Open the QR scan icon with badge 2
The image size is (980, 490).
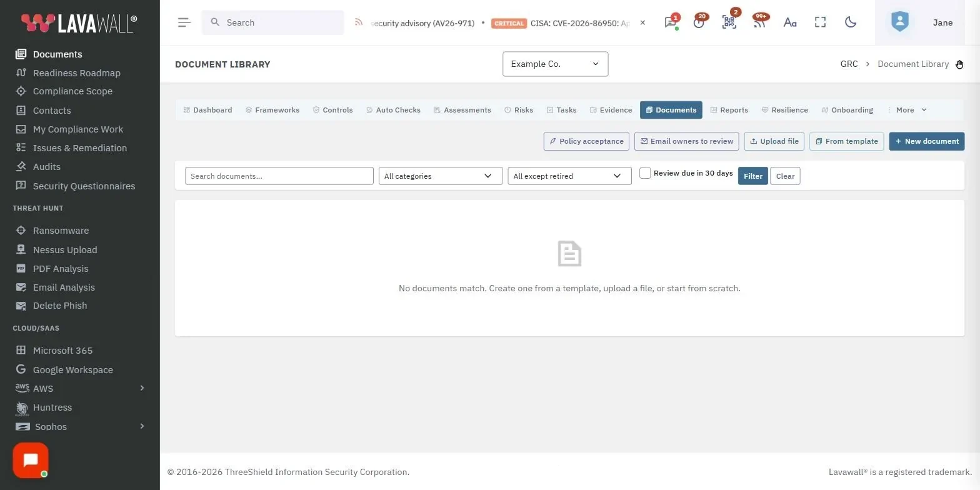(x=729, y=22)
